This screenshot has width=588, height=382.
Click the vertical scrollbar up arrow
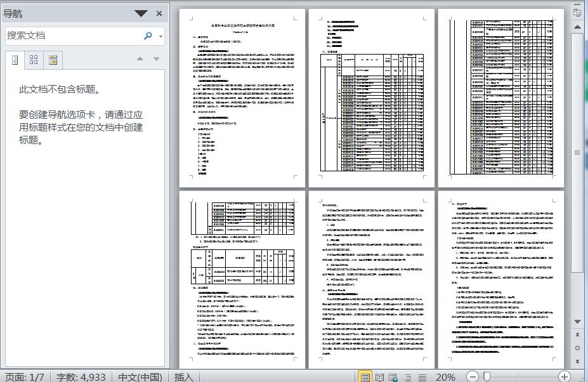[x=577, y=27]
